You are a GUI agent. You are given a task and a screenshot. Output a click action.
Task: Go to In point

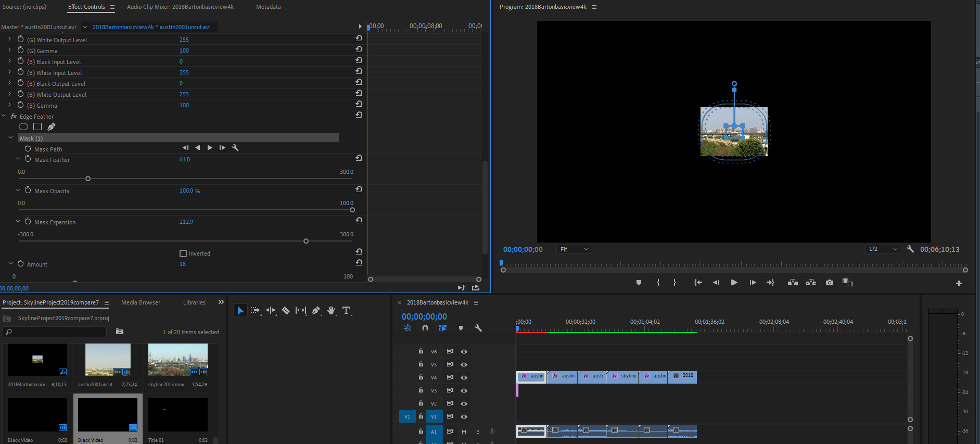coord(698,283)
